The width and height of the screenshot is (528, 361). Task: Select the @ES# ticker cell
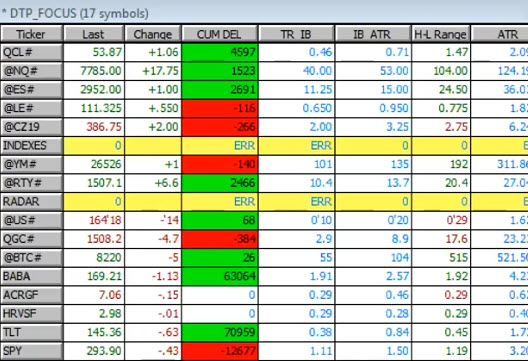coord(32,90)
